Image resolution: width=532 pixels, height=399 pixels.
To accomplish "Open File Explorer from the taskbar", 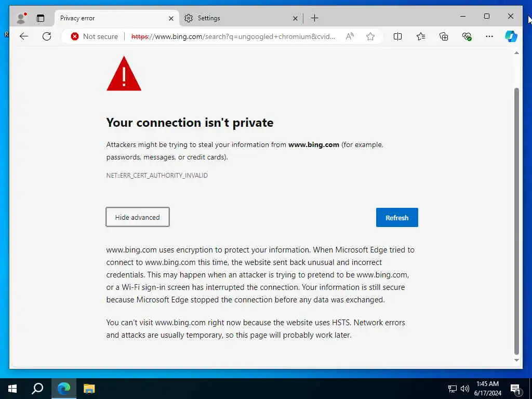I will tap(89, 389).
